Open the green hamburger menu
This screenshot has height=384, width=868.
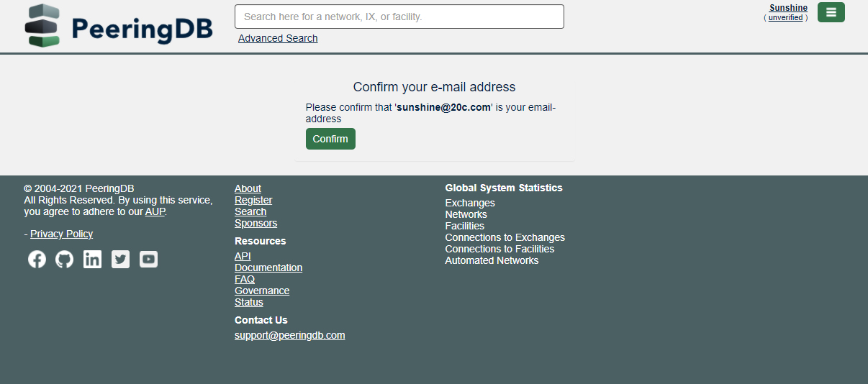(x=831, y=12)
